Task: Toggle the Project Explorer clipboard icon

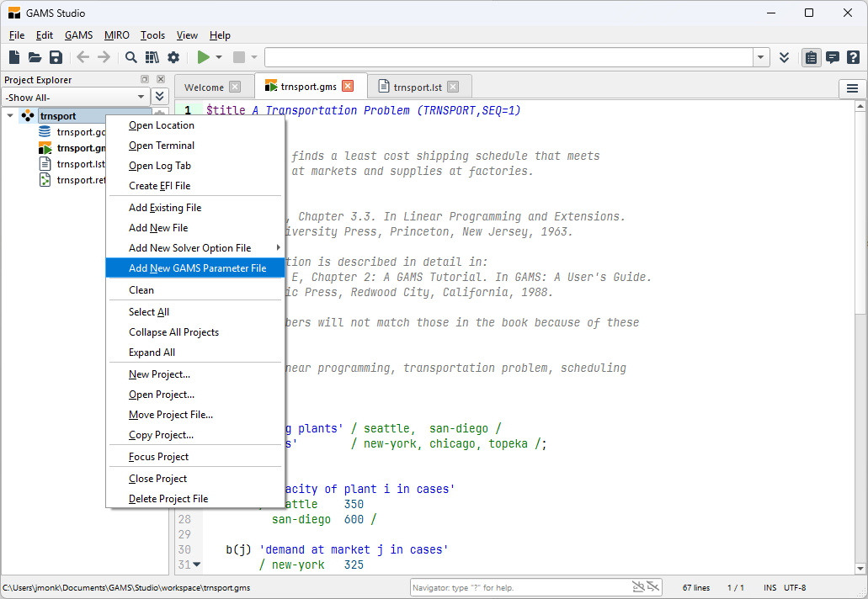Action: click(811, 57)
